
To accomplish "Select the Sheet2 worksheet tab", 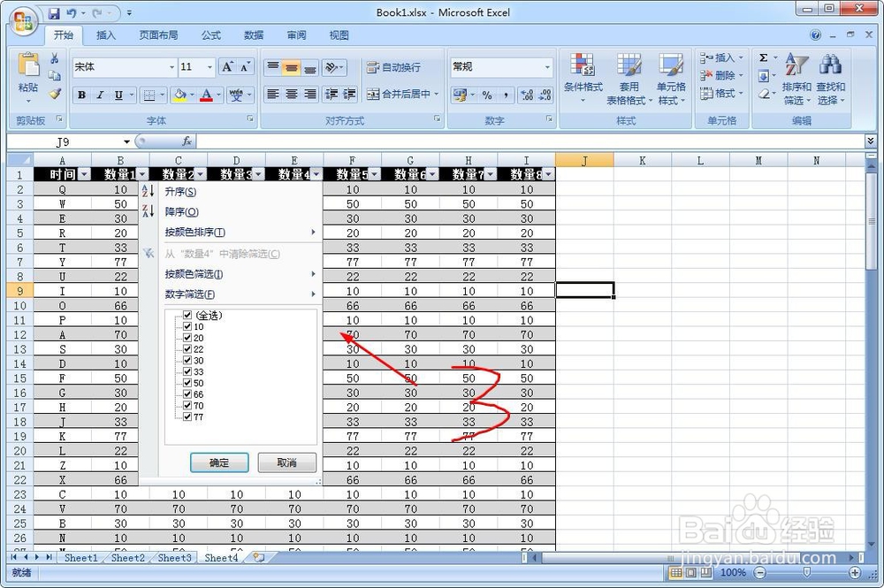I will point(126,558).
